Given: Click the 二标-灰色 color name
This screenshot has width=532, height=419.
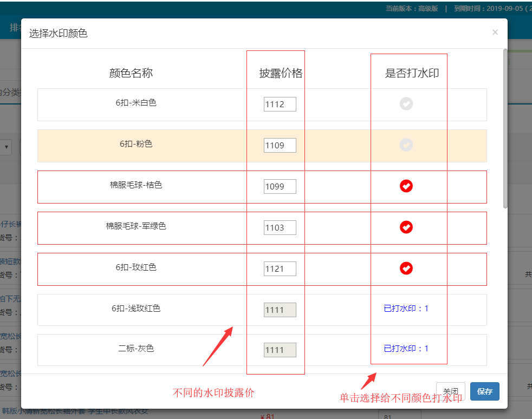Looking at the screenshot, I should pos(136,349).
